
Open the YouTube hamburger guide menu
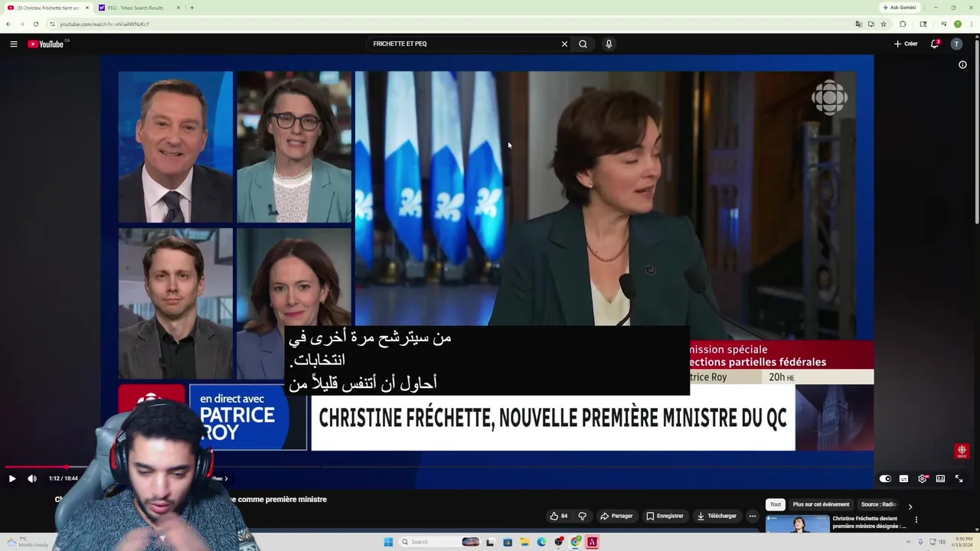(13, 44)
